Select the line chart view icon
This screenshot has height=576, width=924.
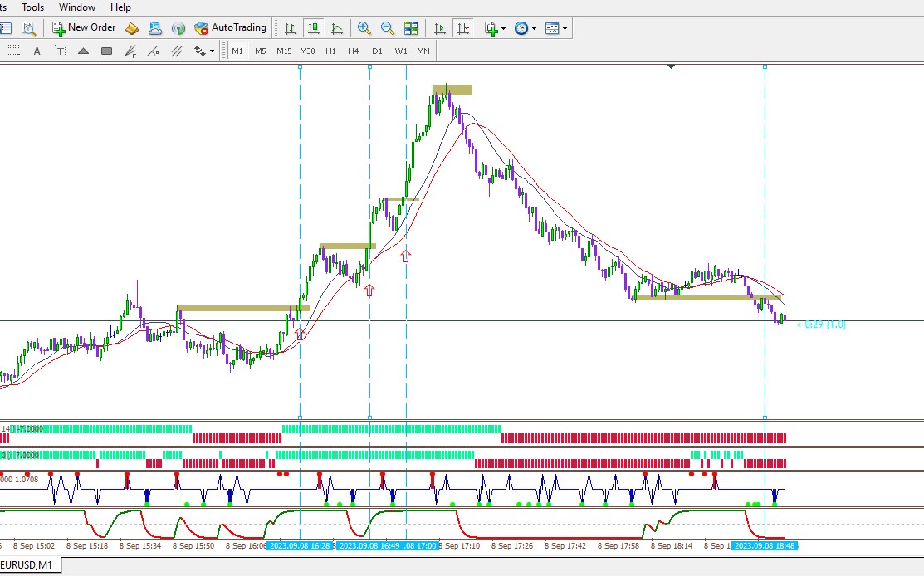(337, 27)
